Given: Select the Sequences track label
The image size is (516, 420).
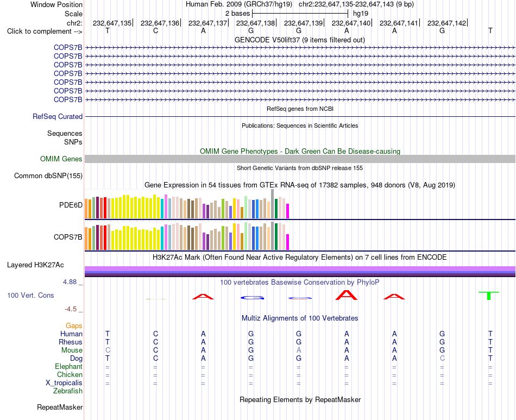Looking at the screenshot, I should [x=65, y=133].
